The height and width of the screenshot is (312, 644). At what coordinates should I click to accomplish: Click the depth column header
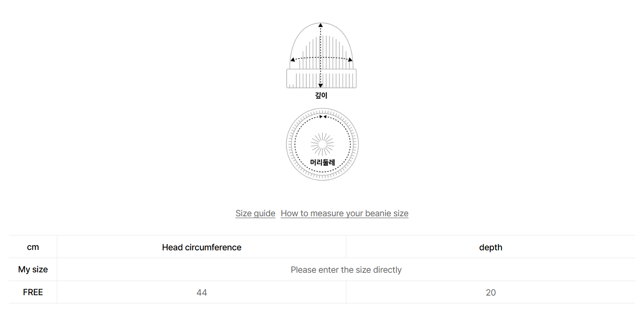coord(490,247)
